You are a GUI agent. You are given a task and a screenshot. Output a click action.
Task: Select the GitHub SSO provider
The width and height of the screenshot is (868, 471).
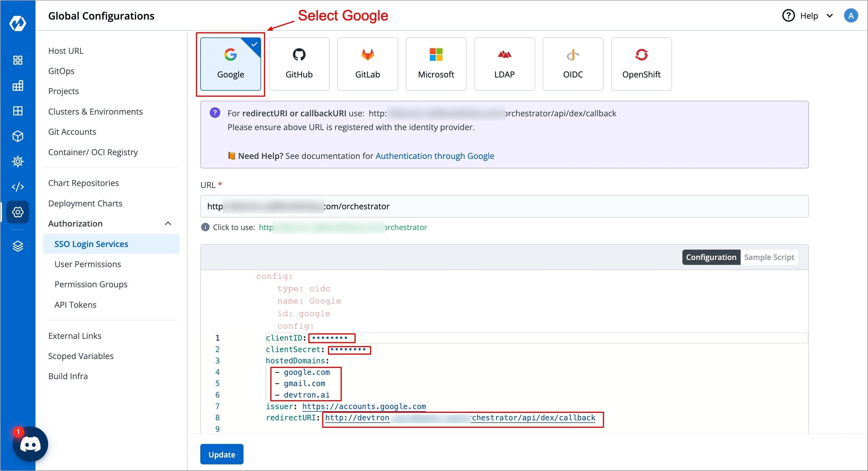tap(299, 64)
